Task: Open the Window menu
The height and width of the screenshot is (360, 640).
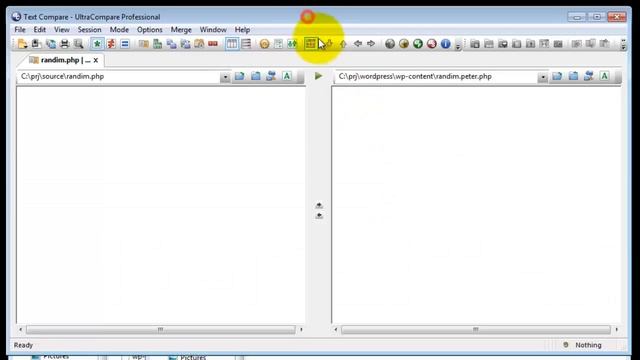Action: (213, 30)
